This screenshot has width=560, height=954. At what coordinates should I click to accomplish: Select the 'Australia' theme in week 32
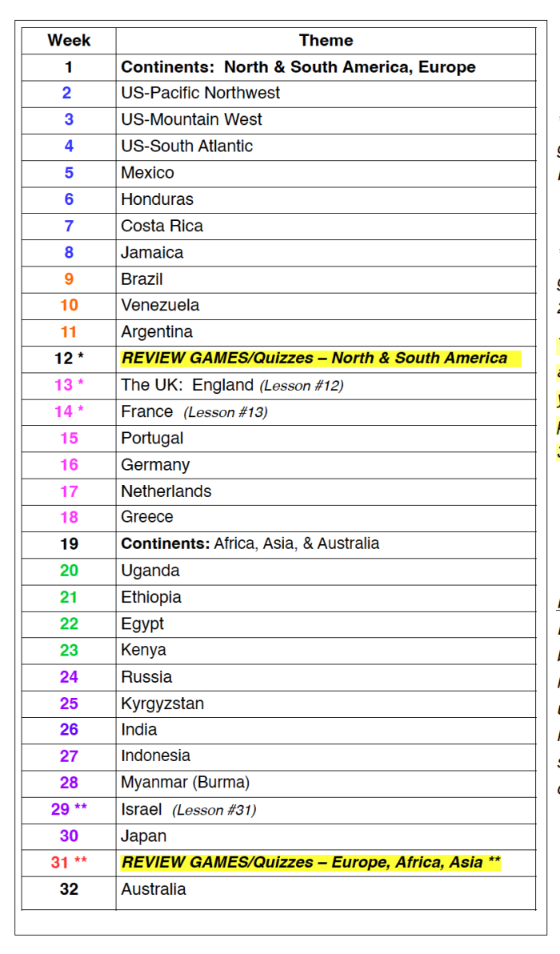tap(153, 888)
